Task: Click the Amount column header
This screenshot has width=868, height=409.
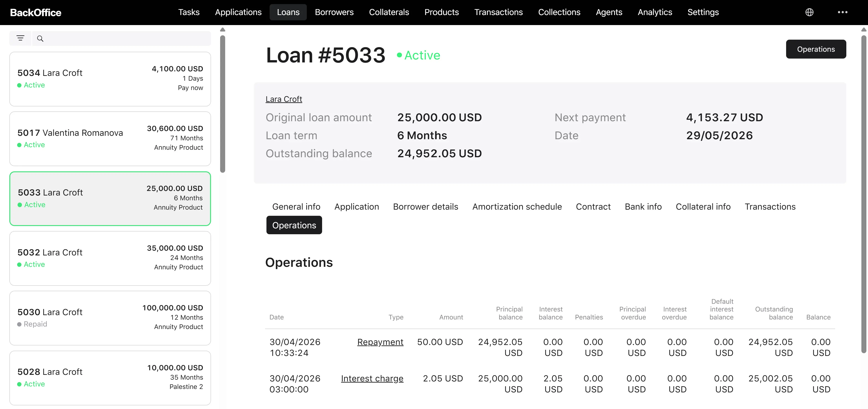Action: point(451,317)
